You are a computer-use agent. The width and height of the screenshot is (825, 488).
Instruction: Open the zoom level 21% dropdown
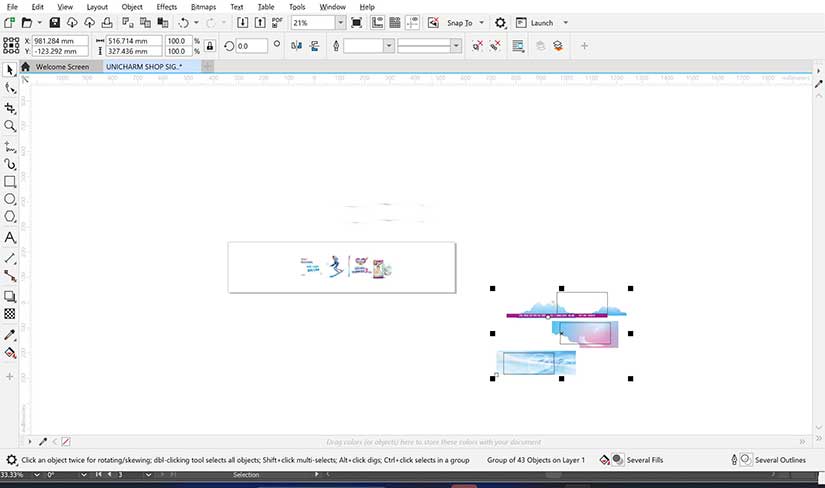coord(340,23)
